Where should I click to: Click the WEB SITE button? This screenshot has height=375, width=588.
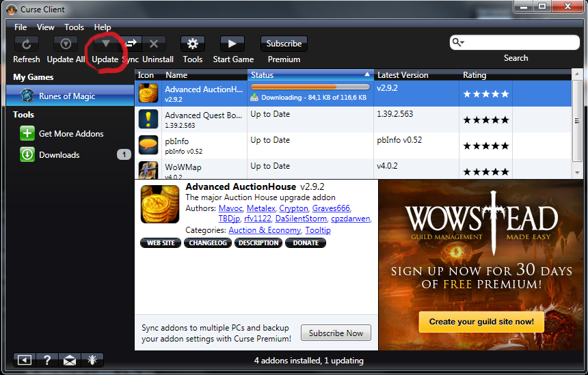(x=161, y=242)
